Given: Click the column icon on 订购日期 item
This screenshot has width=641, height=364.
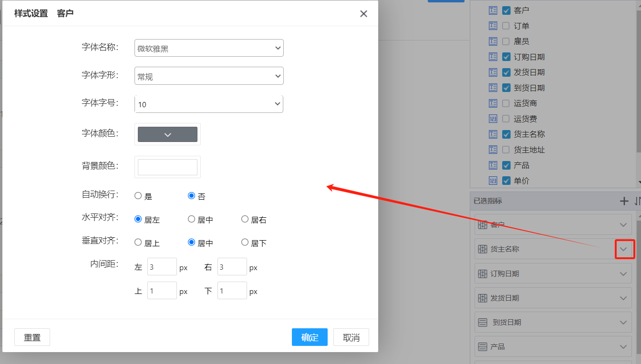Looking at the screenshot, I should click(482, 274).
